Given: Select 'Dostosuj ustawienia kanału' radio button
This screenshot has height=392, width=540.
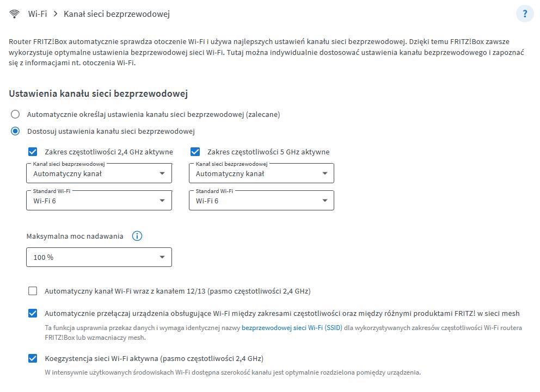Looking at the screenshot, I should (x=16, y=131).
